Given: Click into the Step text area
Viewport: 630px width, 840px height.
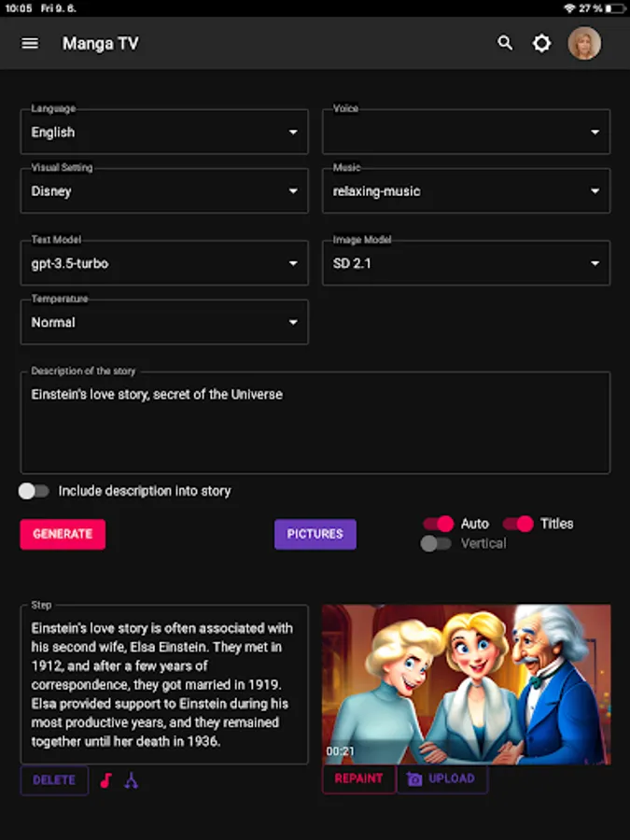Looking at the screenshot, I should pyautogui.click(x=164, y=684).
